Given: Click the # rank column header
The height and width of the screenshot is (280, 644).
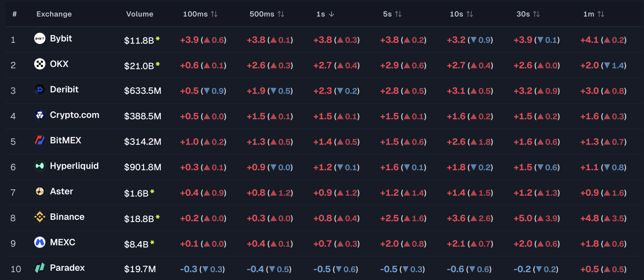Looking at the screenshot, I should (15, 14).
